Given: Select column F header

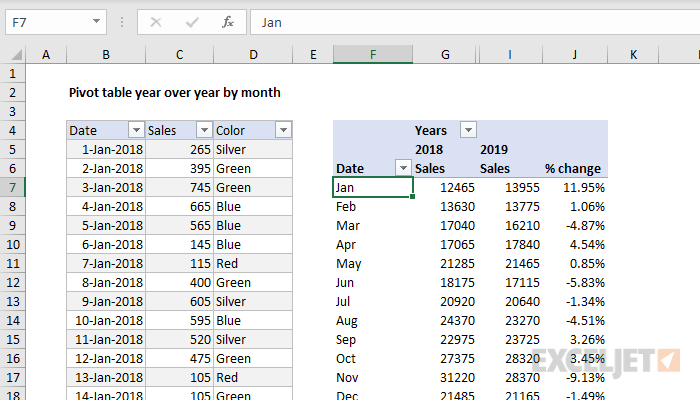Looking at the screenshot, I should point(373,54).
